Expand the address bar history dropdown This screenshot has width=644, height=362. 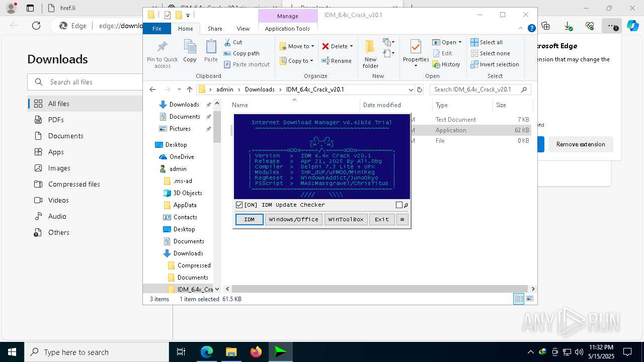411,89
